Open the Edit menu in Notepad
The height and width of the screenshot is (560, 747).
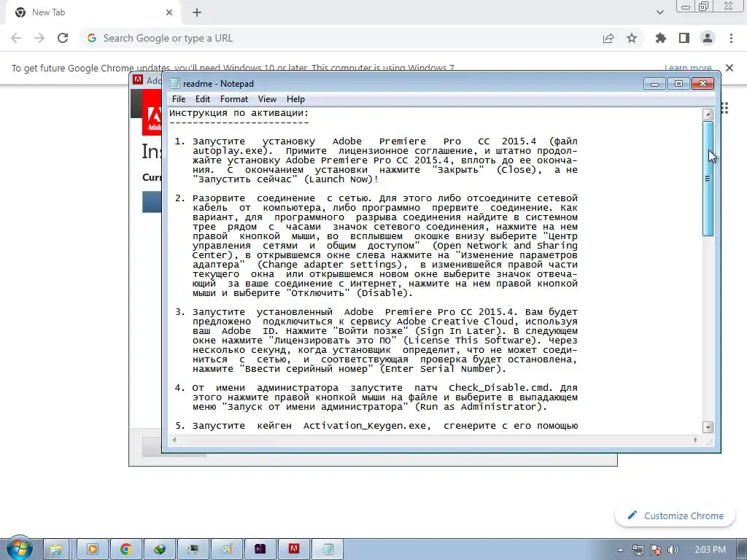[x=203, y=99]
